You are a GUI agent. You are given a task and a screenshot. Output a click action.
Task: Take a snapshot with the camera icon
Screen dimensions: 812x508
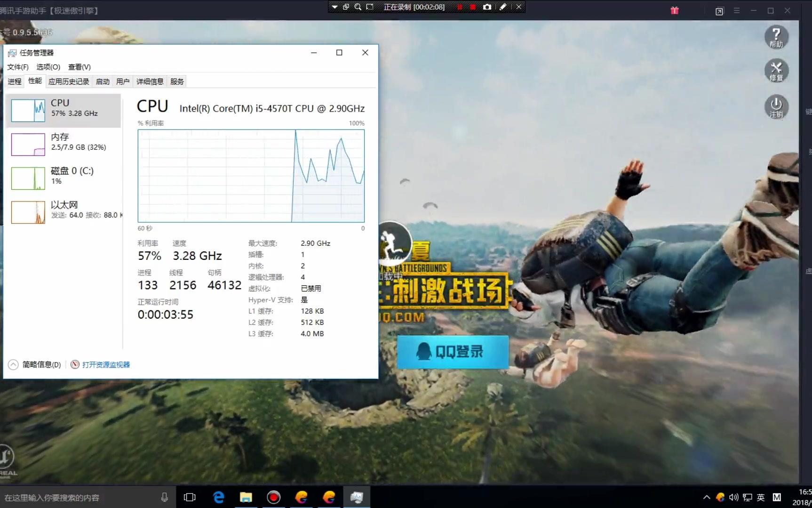(x=487, y=7)
